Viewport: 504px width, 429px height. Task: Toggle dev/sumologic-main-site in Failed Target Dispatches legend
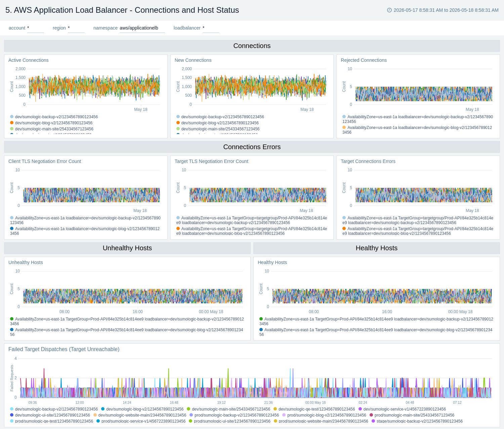pyautogui.click(x=228, y=409)
